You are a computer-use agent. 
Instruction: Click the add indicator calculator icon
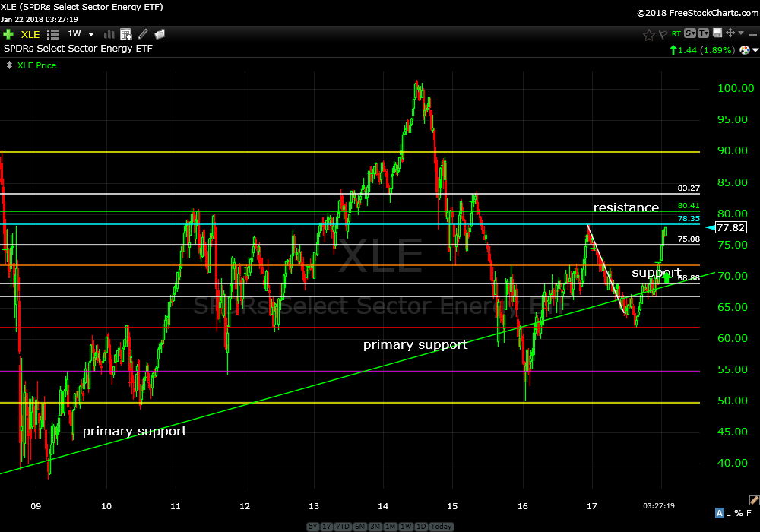126,34
